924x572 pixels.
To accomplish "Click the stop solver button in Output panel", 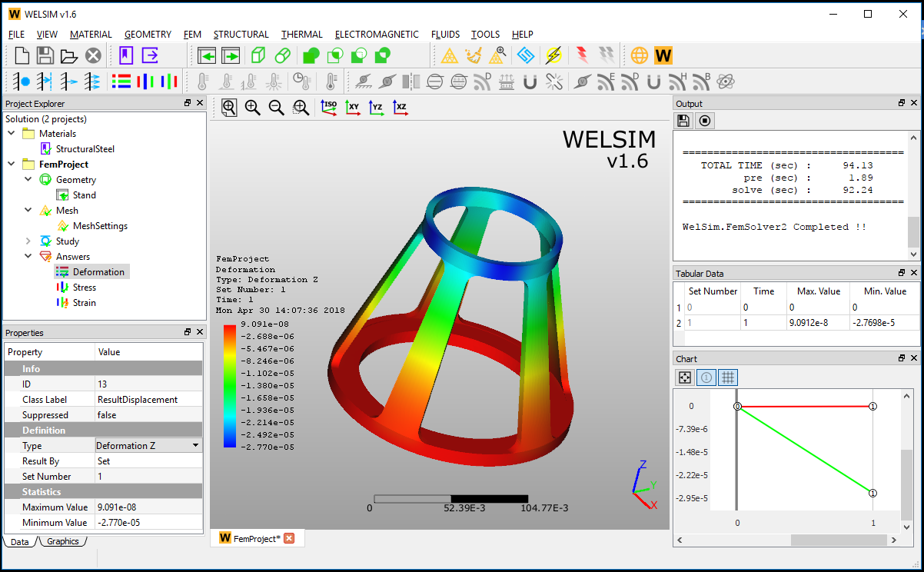I will [x=704, y=120].
